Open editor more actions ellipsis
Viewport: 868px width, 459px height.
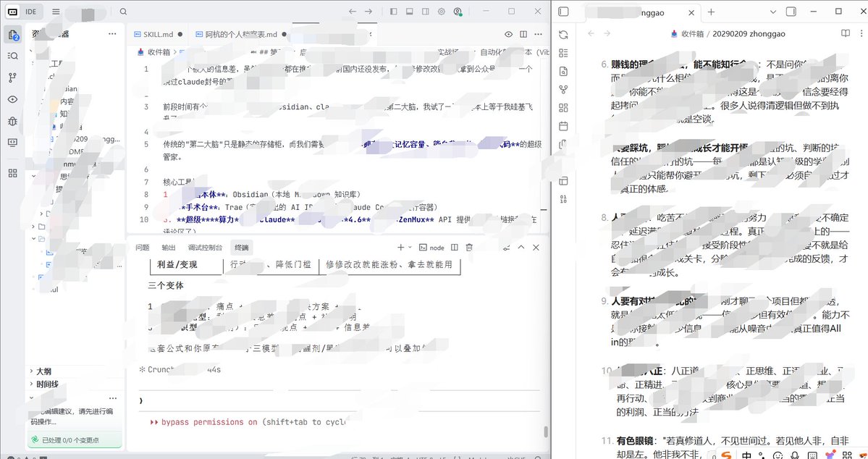pyautogui.click(x=539, y=34)
